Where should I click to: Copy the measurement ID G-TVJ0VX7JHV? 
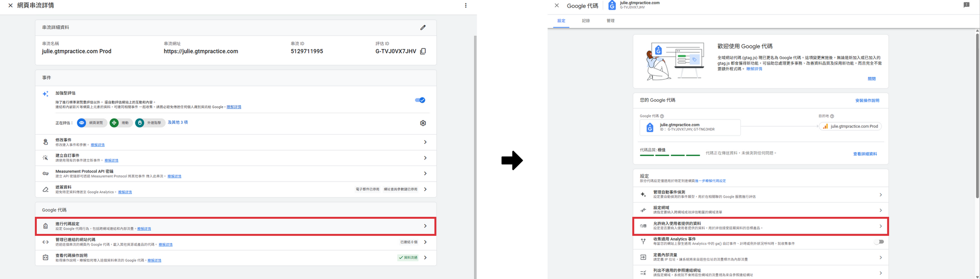pyautogui.click(x=423, y=51)
